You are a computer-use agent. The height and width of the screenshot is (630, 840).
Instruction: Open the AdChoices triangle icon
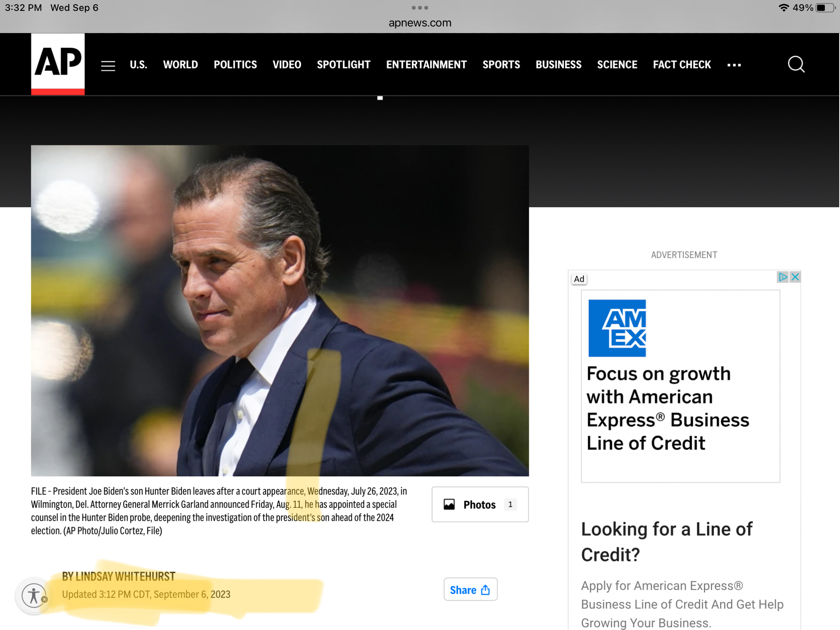(782, 277)
